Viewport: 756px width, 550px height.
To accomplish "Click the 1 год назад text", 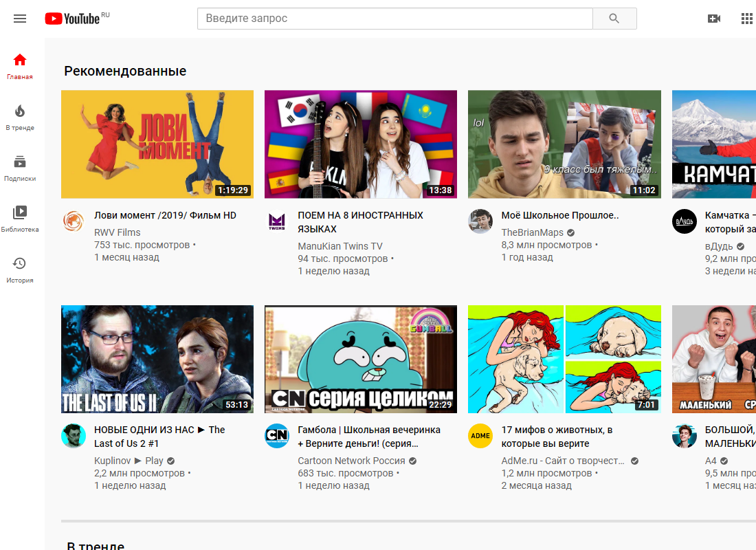I will coord(527,257).
